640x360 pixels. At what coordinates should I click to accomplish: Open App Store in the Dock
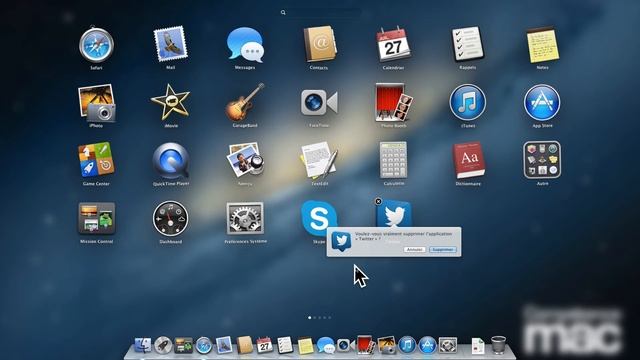(427, 345)
